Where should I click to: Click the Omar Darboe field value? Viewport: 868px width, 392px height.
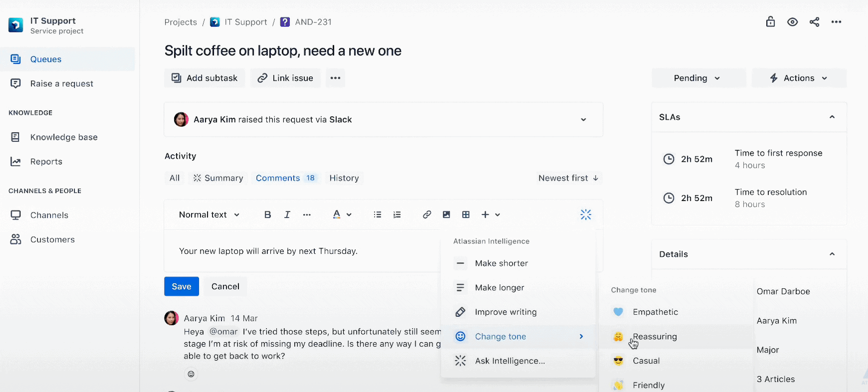click(783, 291)
